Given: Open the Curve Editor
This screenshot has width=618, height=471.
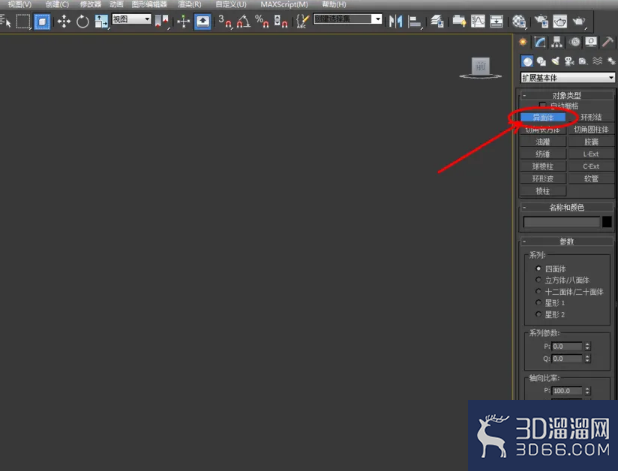Looking at the screenshot, I should pyautogui.click(x=478, y=21).
